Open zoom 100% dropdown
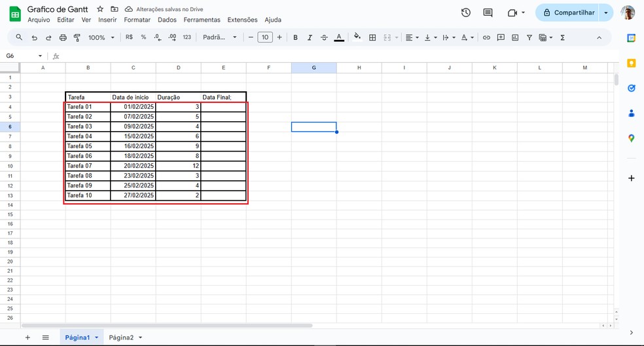This screenshot has width=644, height=346. tap(101, 37)
